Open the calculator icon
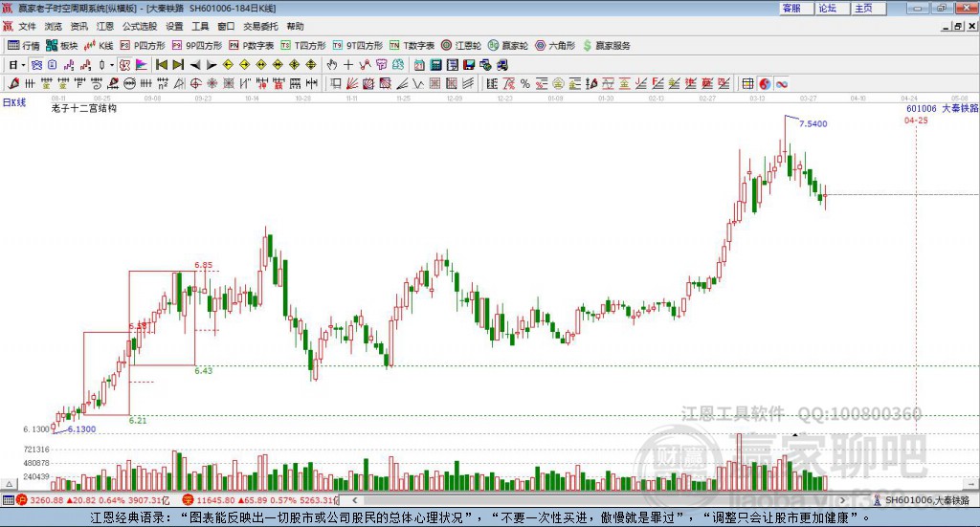Screen dimensions: 980x527 click(435, 65)
